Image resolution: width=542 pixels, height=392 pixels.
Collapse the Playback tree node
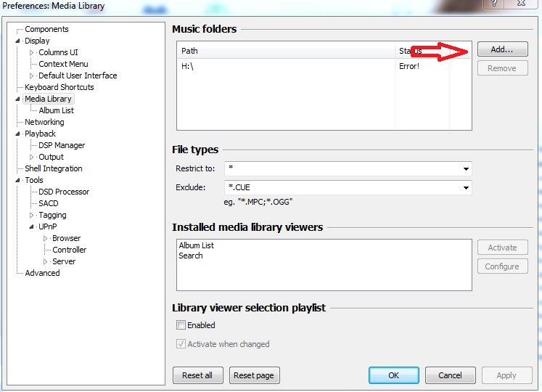click(x=17, y=134)
